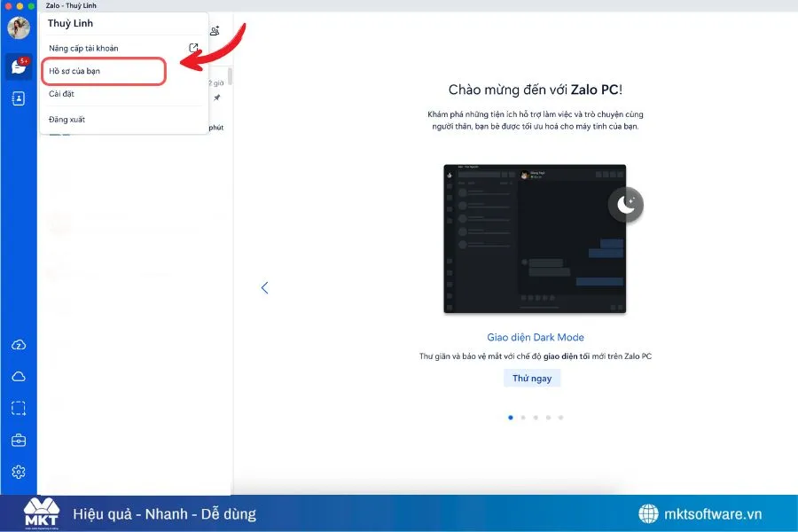
Task: Select the second carousel dot
Action: point(523,417)
